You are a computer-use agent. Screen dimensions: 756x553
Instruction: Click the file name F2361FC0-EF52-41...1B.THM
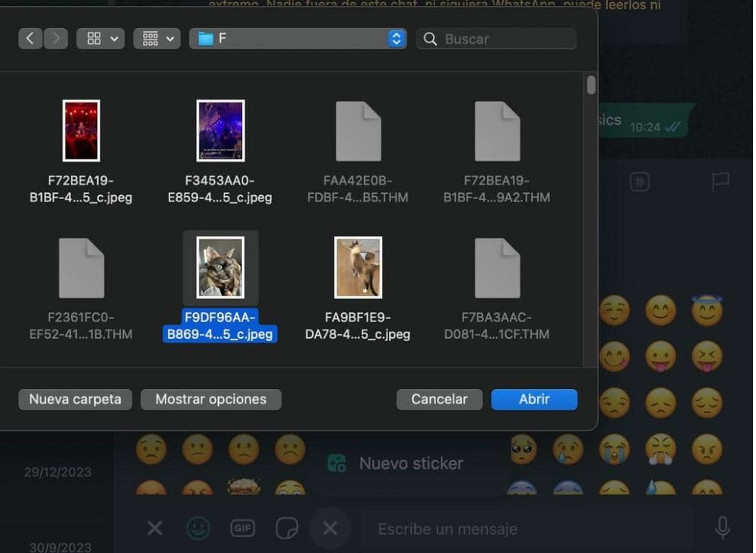coord(81,326)
